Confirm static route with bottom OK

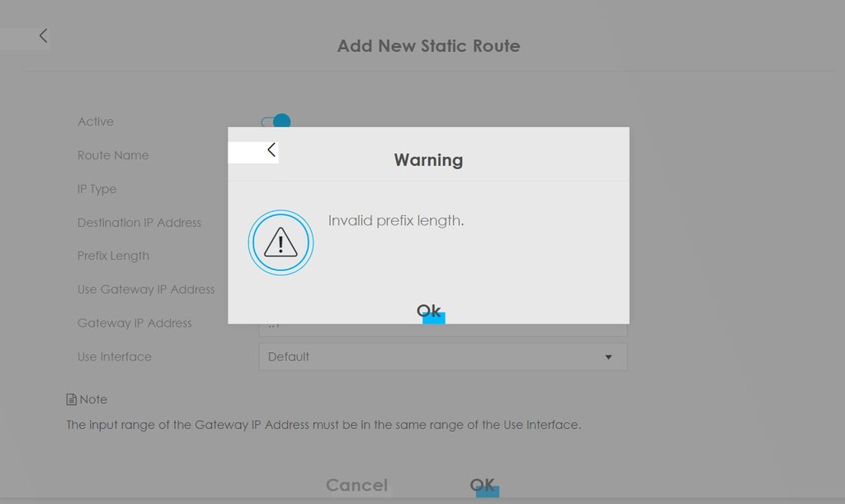coord(482,485)
